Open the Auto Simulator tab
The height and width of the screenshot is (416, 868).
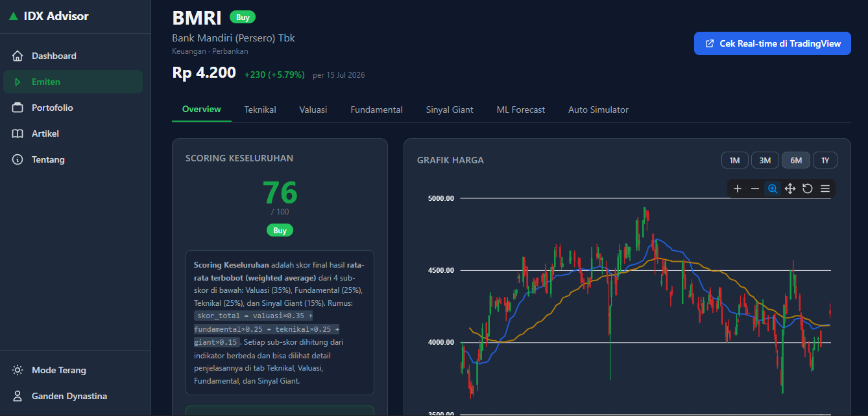tap(598, 110)
